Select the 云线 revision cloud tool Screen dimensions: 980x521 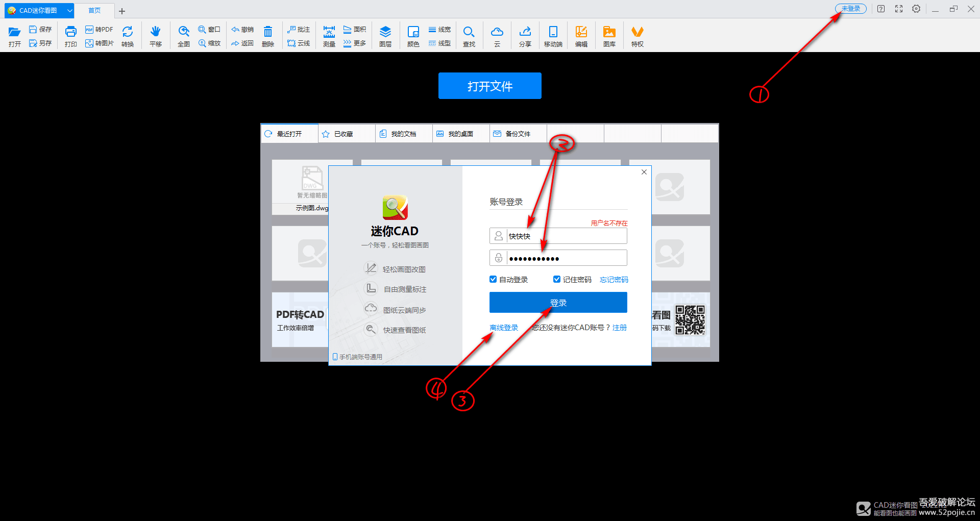point(299,43)
